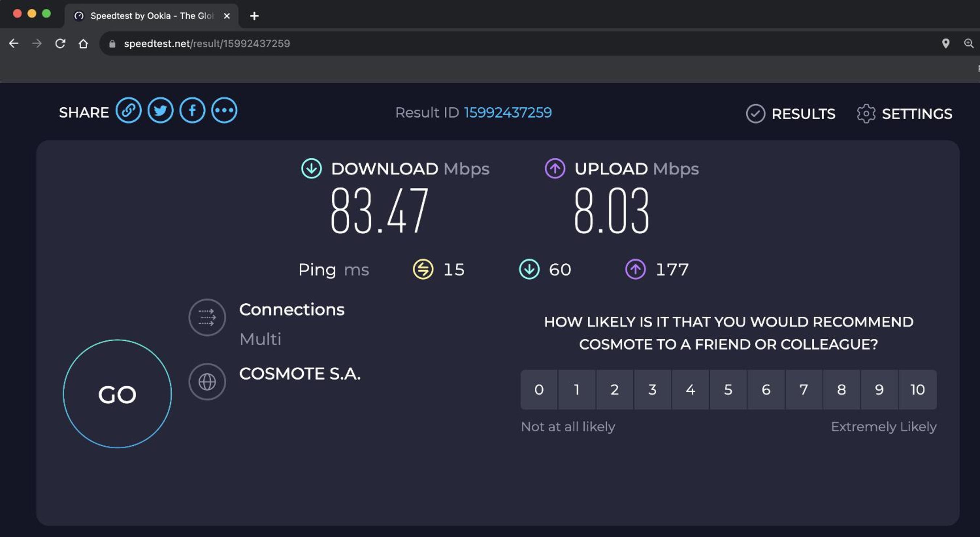
Task: Click the download latency icon next to 60
Action: (529, 269)
